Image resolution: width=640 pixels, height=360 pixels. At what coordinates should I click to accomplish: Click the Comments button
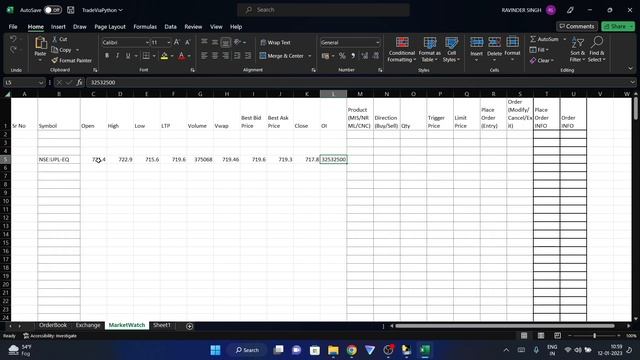point(577,26)
